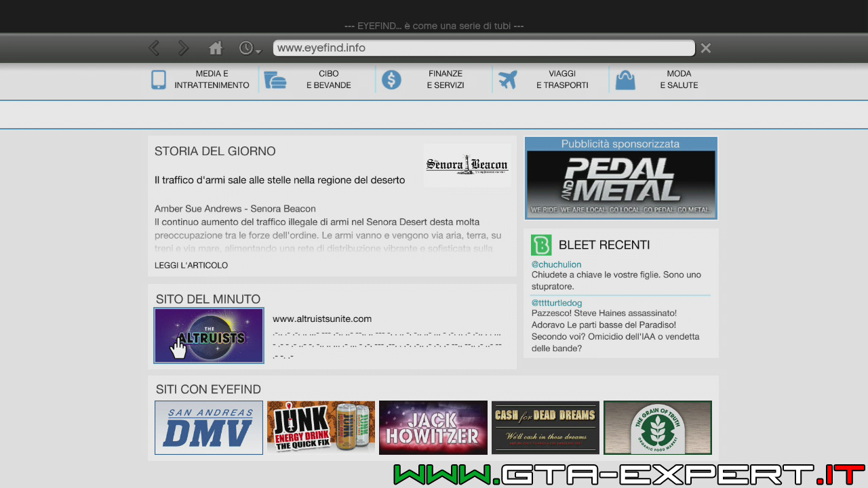The width and height of the screenshot is (868, 488).
Task: Follow the Leggi l'articolo link
Action: [x=191, y=266]
